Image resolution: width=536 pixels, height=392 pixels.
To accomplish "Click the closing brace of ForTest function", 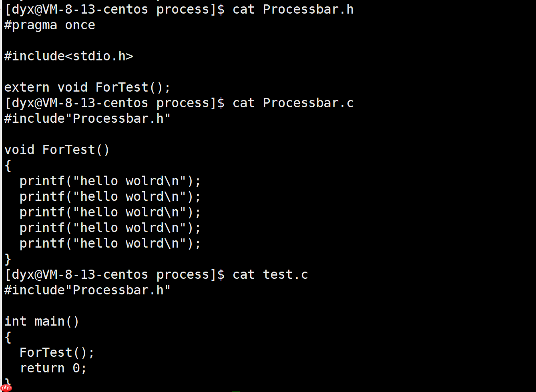I will tap(8, 259).
